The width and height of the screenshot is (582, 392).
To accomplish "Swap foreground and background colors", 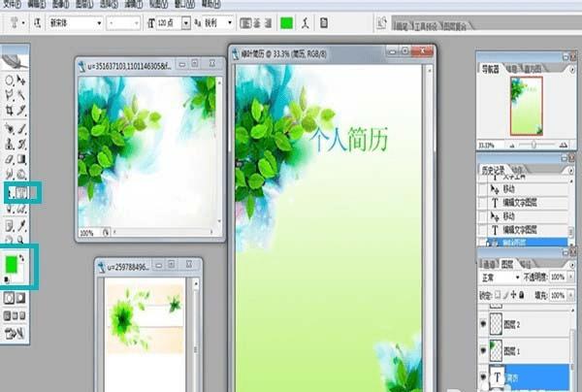I will coord(22,257).
